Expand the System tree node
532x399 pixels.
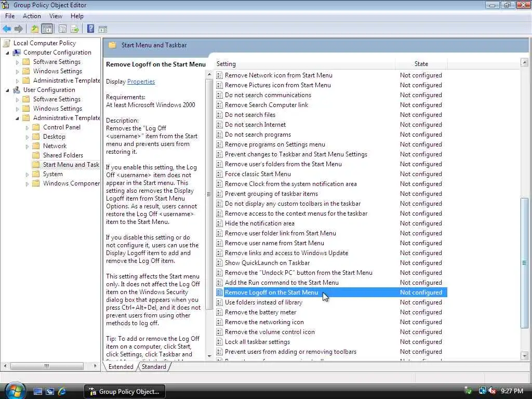[x=27, y=175]
